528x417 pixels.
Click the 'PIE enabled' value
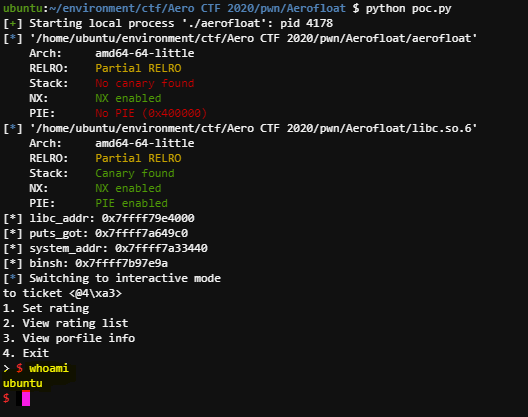pyautogui.click(x=131, y=203)
